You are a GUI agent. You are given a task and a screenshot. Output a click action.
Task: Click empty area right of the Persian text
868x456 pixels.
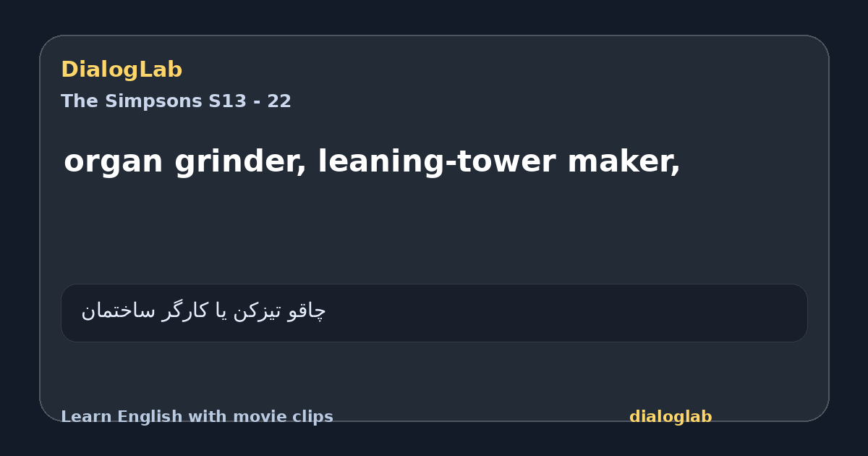point(564,313)
